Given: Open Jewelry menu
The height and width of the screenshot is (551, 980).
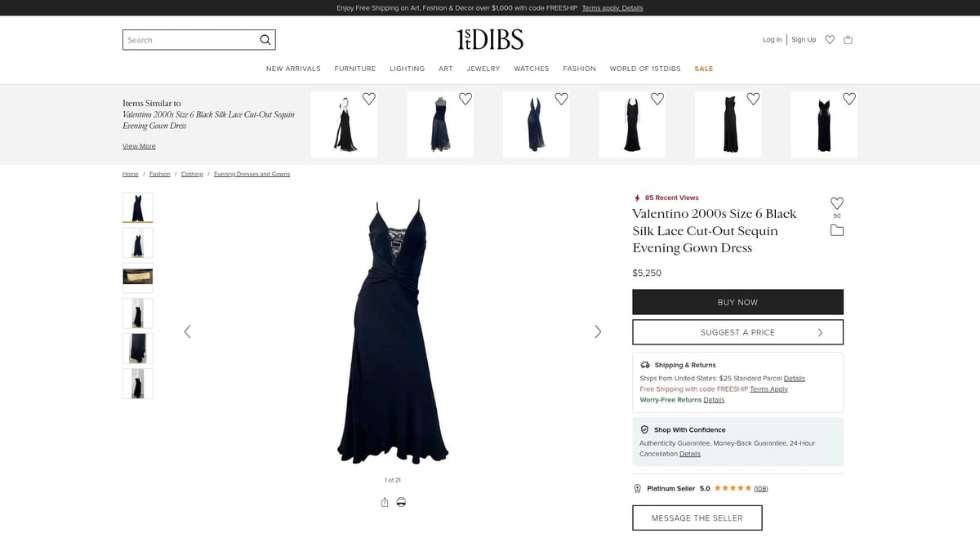Looking at the screenshot, I should (x=483, y=69).
